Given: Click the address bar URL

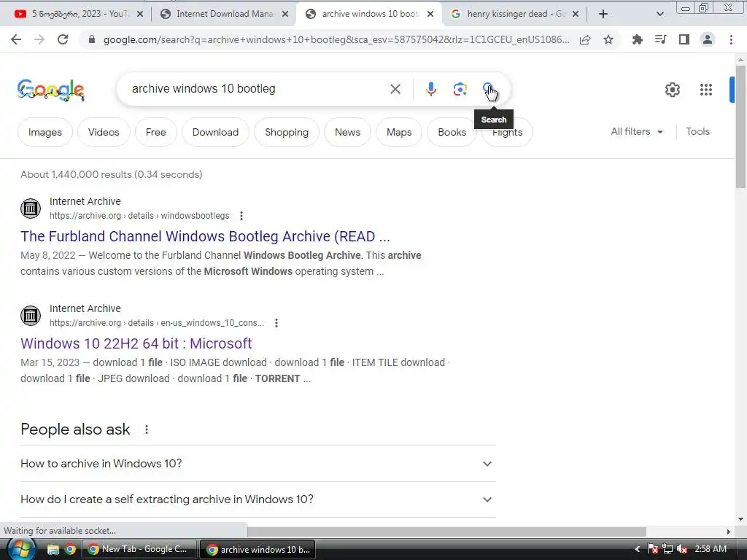Looking at the screenshot, I should pyautogui.click(x=336, y=39).
